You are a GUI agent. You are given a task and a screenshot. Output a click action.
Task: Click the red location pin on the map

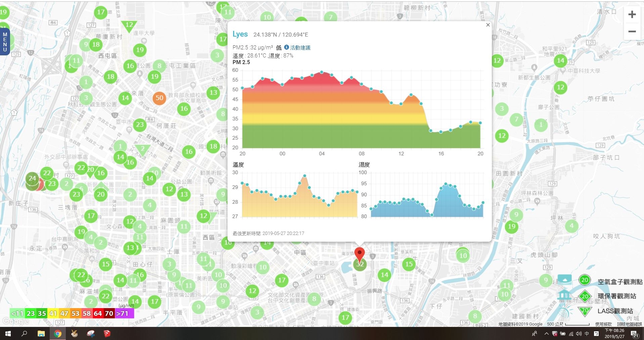coord(360,255)
